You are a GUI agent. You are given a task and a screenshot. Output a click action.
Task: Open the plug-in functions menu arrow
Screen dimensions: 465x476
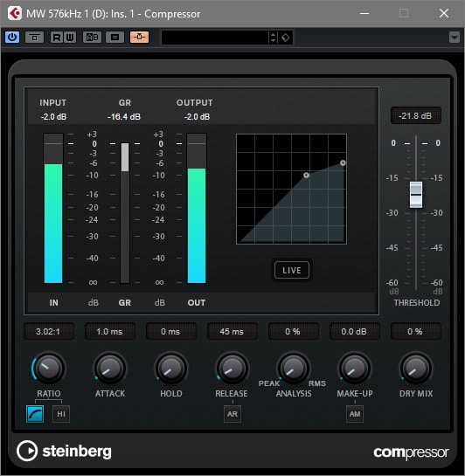pyautogui.click(x=454, y=38)
